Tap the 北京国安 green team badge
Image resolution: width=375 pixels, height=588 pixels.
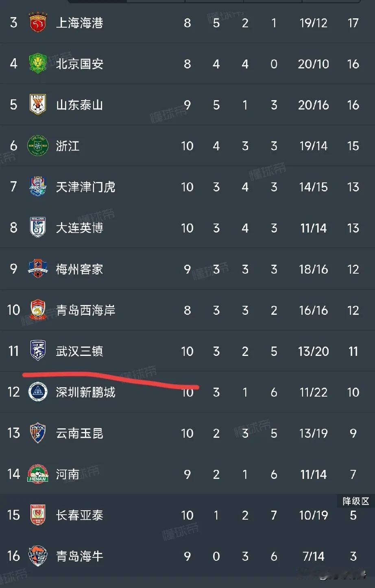[x=38, y=64]
